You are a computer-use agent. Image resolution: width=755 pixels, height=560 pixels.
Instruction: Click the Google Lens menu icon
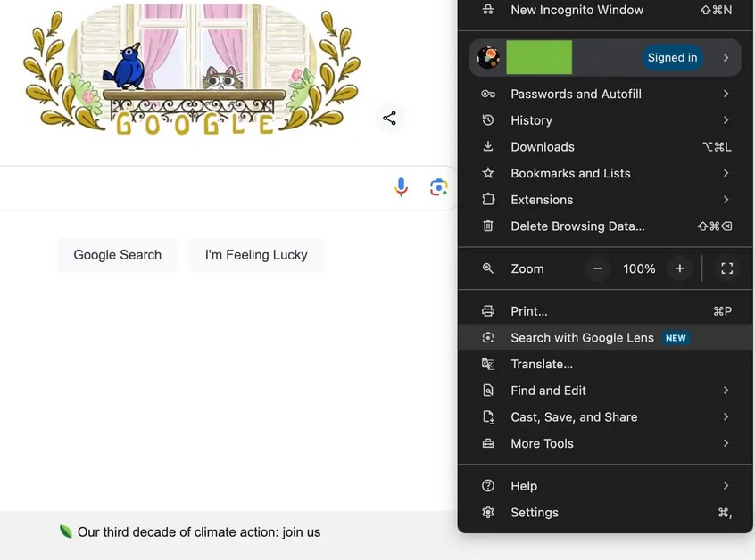coord(488,337)
